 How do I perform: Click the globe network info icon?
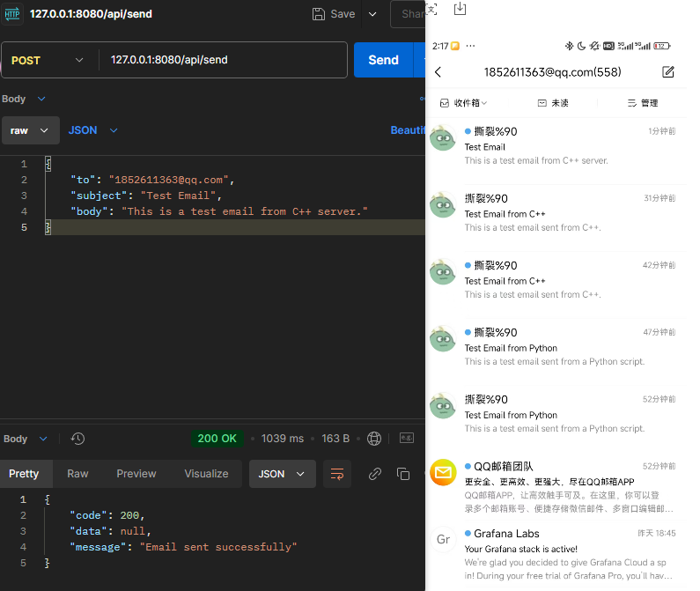[374, 439]
